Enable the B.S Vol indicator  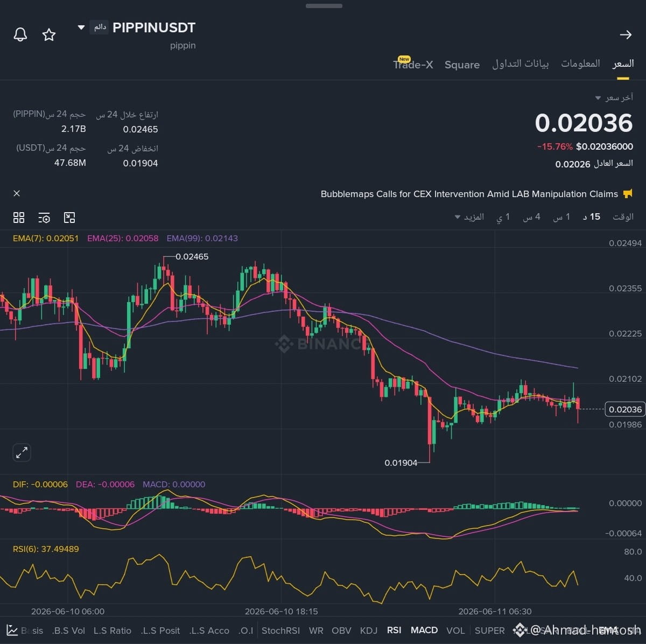[68, 631]
